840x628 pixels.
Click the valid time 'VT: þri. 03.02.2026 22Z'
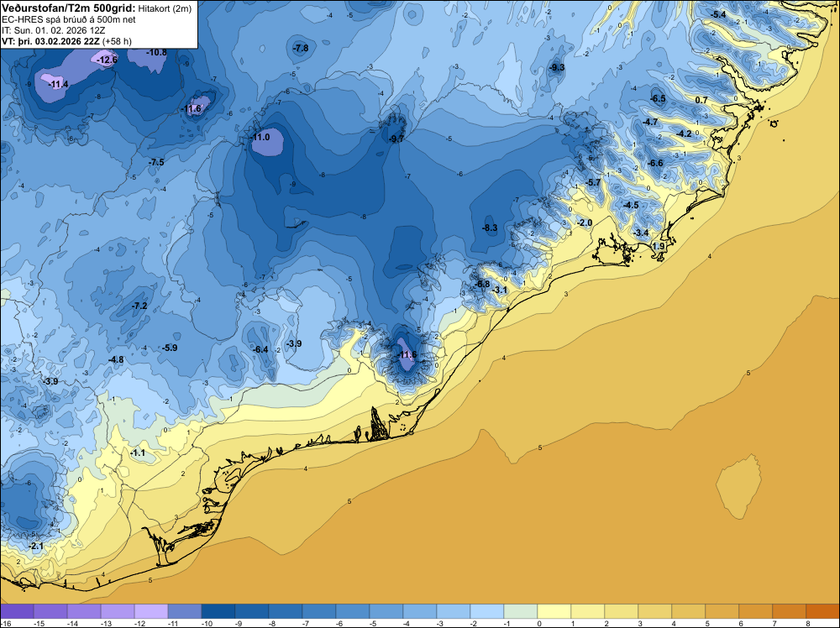coord(51,41)
